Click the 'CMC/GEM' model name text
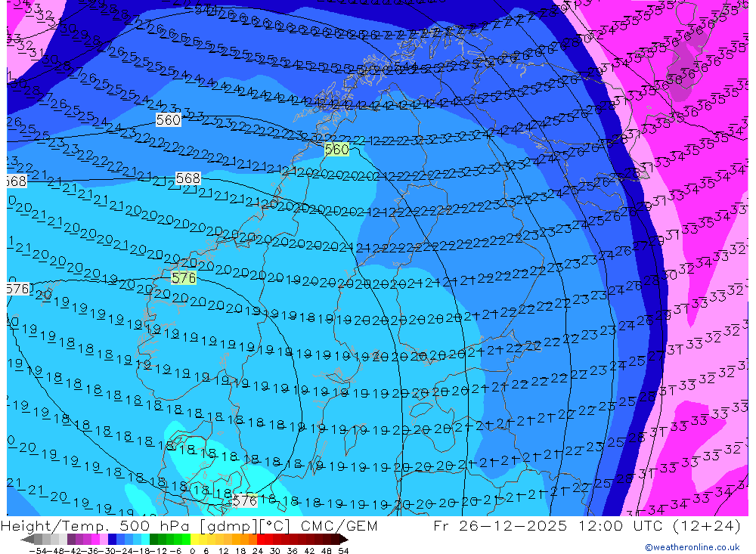This screenshot has width=756, height=554. coord(339,525)
